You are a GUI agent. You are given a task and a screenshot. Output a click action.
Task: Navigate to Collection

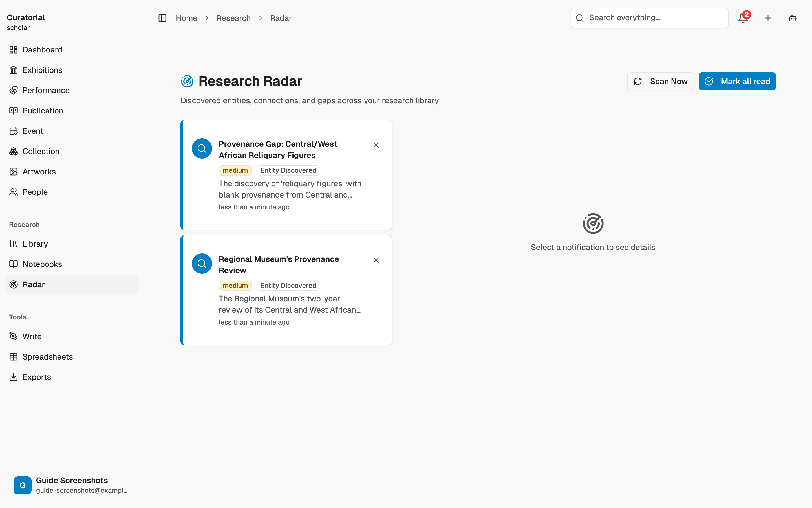(72, 151)
